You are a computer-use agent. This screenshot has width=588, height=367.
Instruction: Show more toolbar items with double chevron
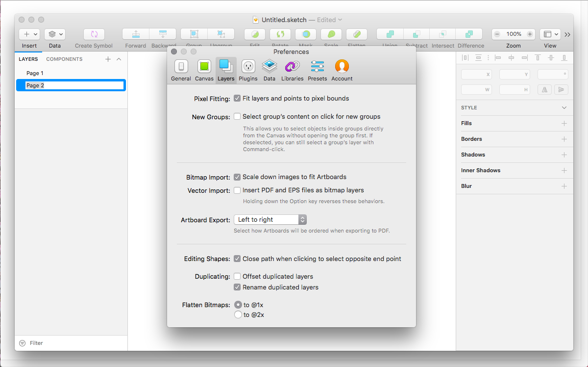coord(567,34)
